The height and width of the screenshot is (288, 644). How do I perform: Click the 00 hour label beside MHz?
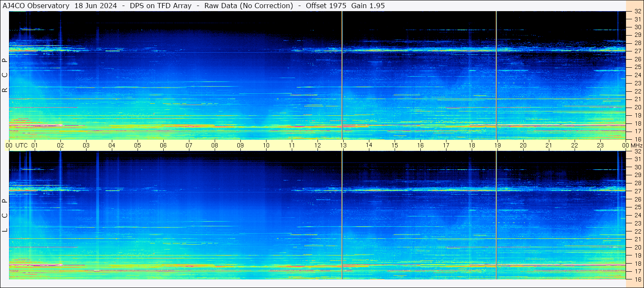coord(626,145)
